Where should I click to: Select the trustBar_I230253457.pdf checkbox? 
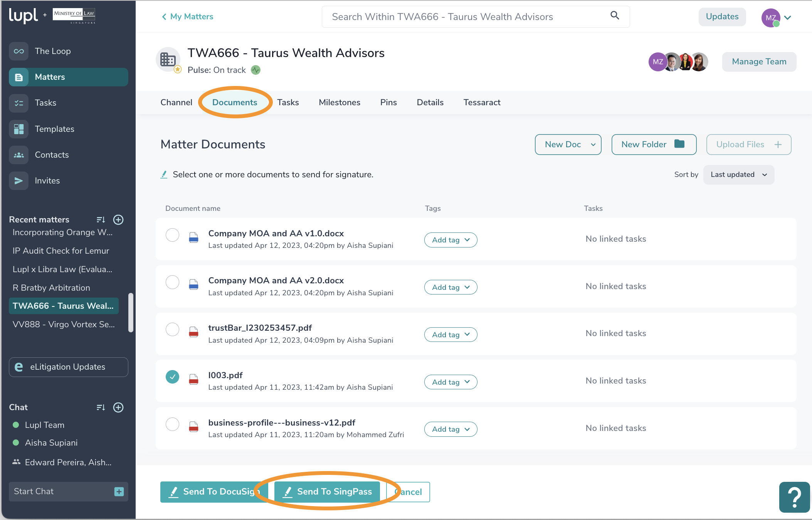(x=172, y=330)
